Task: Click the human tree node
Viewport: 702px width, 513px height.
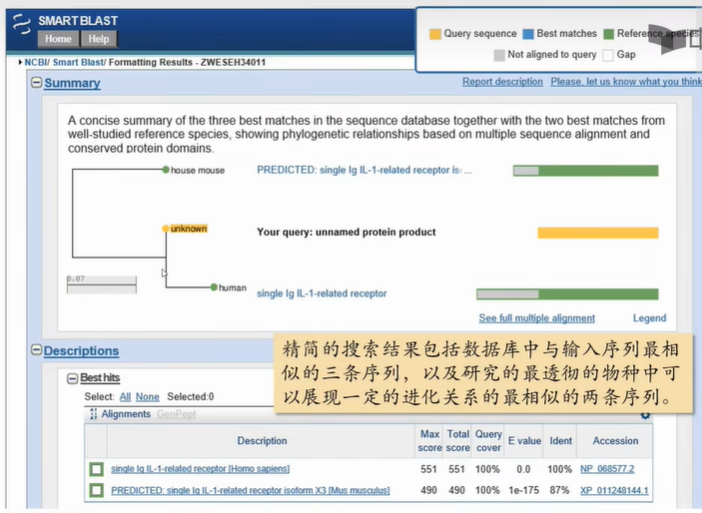Action: pyautogui.click(x=214, y=287)
